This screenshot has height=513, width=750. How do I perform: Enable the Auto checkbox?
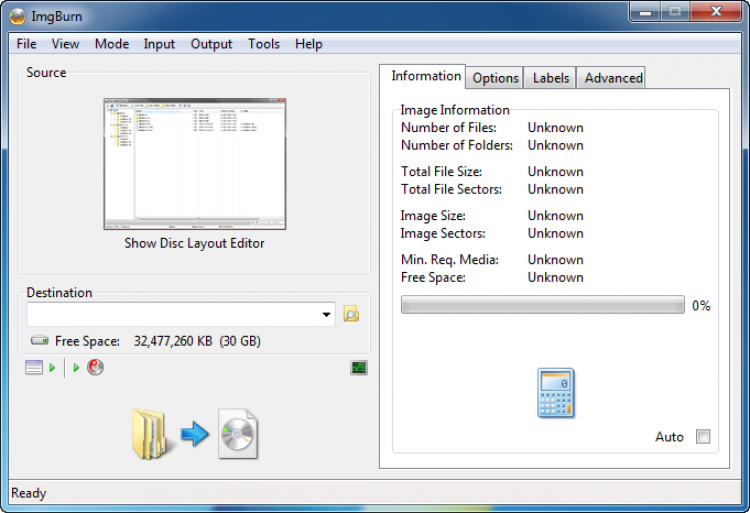(x=703, y=437)
